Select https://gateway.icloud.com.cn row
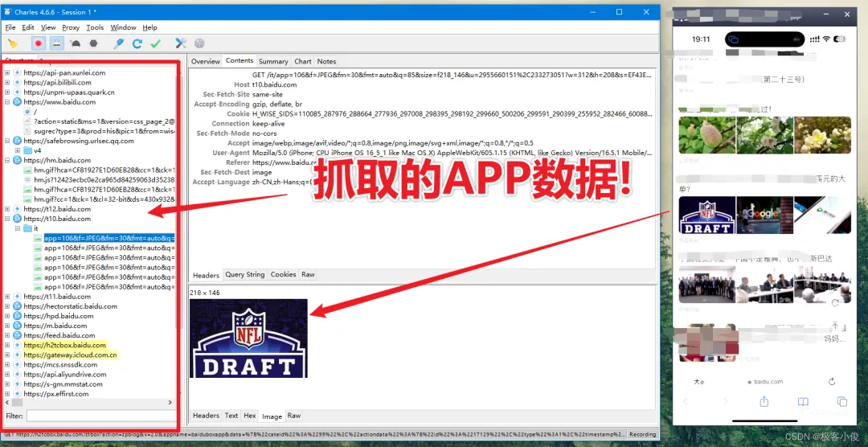This screenshot has width=868, height=447. point(70,355)
